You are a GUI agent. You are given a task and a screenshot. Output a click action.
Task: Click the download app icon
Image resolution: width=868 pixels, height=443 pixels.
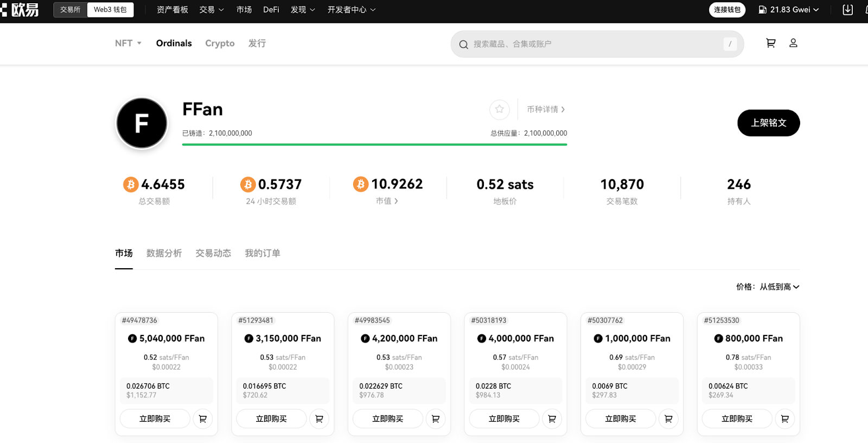[x=847, y=10]
